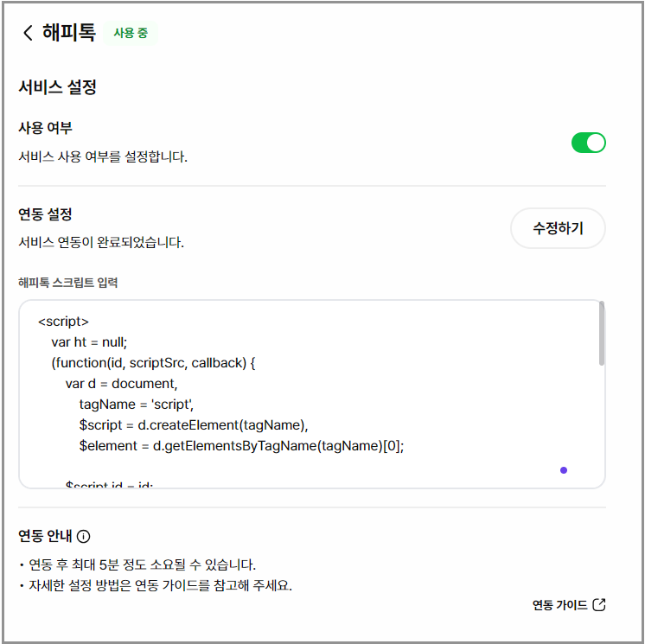Click the note about 최대 5분 정도 소요
Image resolution: width=645 pixels, height=644 pixels.
142,564
